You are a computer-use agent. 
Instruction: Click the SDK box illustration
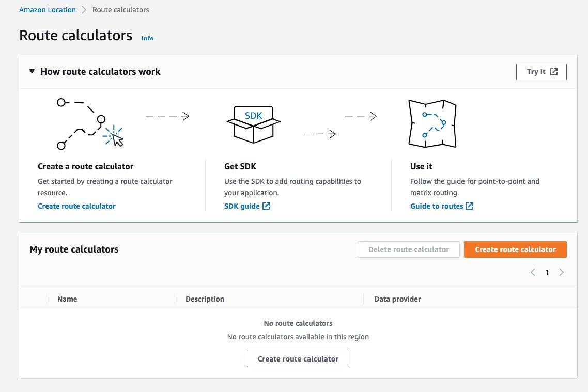click(253, 123)
